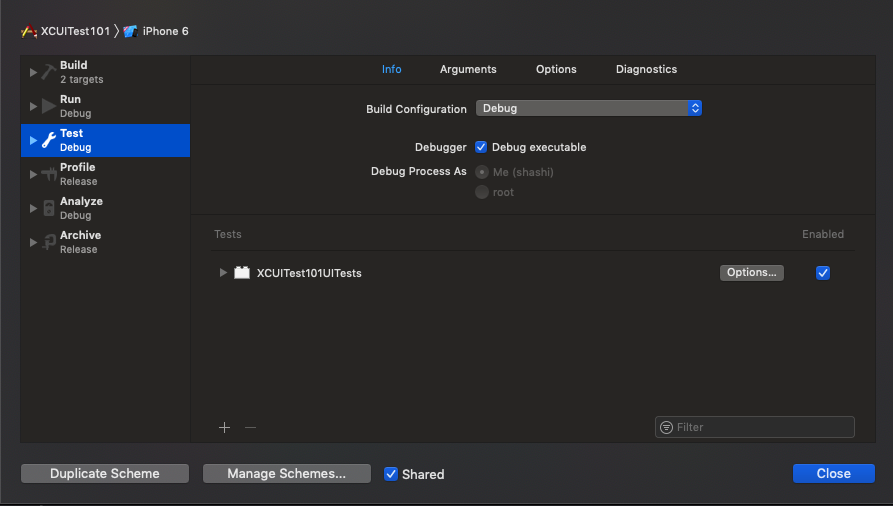This screenshot has height=506, width=893.
Task: Click the Duplicate Scheme button
Action: [x=105, y=474]
